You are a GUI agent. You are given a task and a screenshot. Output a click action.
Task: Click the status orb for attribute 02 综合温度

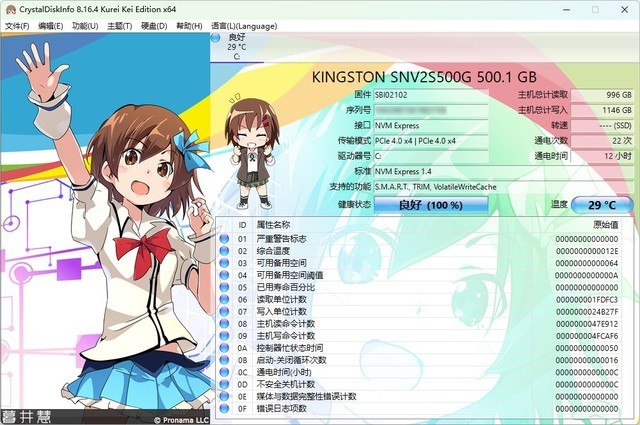(224, 251)
